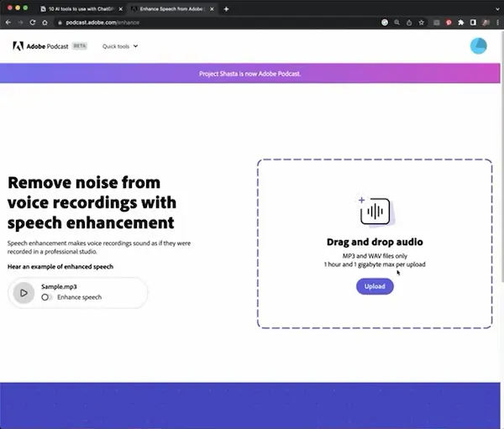504x429 pixels.
Task: Click "MP3 and WAV files only" text
Action: (375, 256)
